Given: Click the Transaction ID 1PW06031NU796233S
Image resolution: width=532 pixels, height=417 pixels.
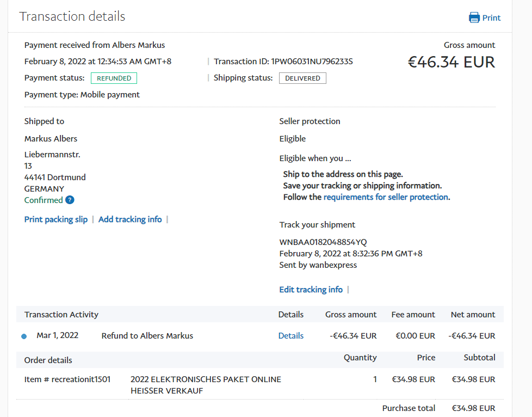Looking at the screenshot, I should (x=312, y=62).
